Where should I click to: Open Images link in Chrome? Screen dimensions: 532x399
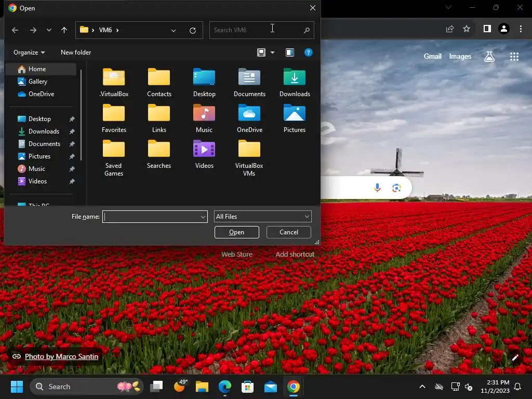pos(460,56)
